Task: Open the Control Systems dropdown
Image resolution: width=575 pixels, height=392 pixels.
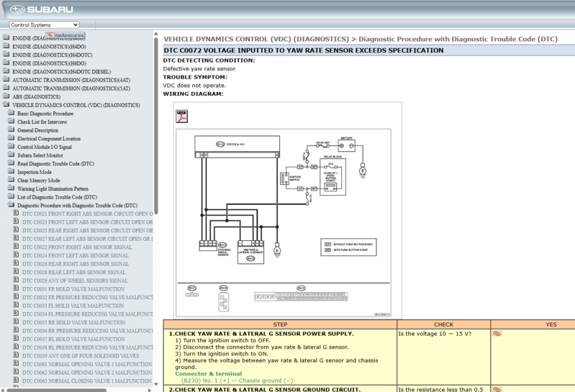Action: click(x=44, y=25)
